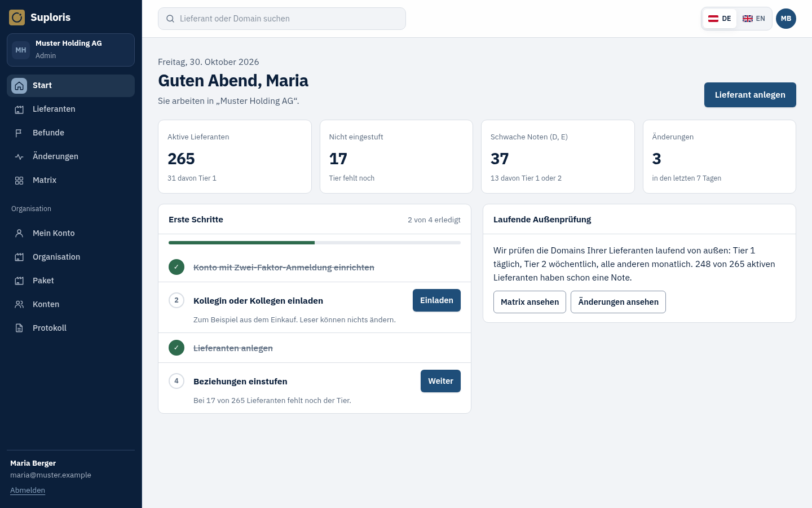Navigate to Matrix in the sidebar
This screenshot has height=508, width=812.
coord(70,181)
